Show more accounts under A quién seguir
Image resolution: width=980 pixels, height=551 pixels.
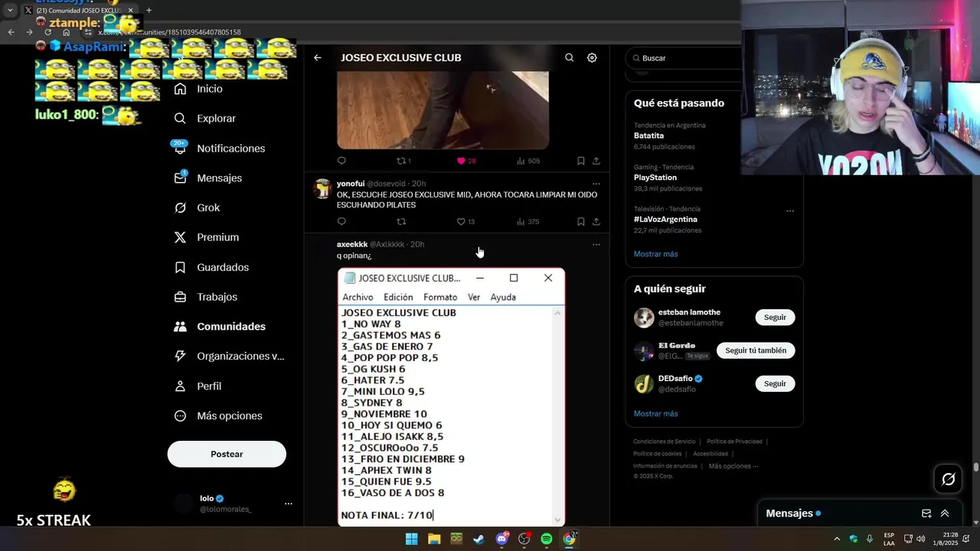[655, 413]
